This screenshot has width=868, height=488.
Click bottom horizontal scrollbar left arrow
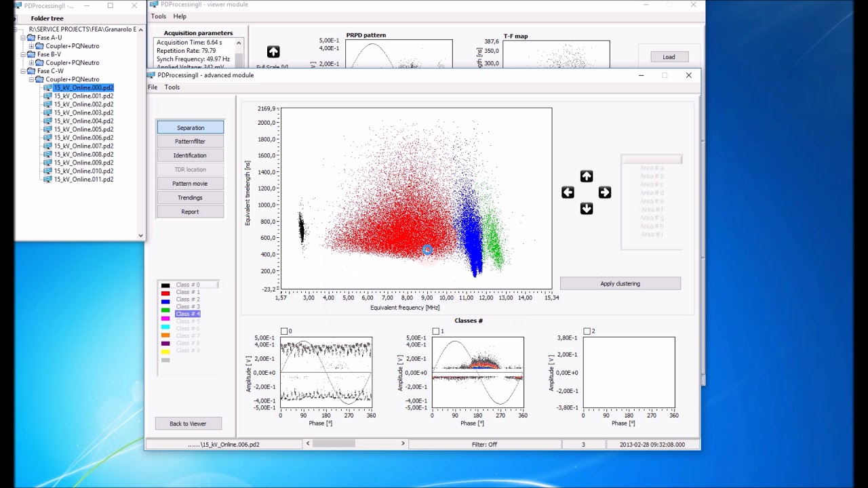(x=308, y=443)
